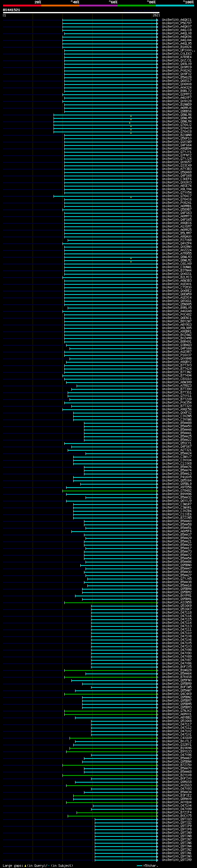Select hit label UniRef100_P08242

pos(177,71)
